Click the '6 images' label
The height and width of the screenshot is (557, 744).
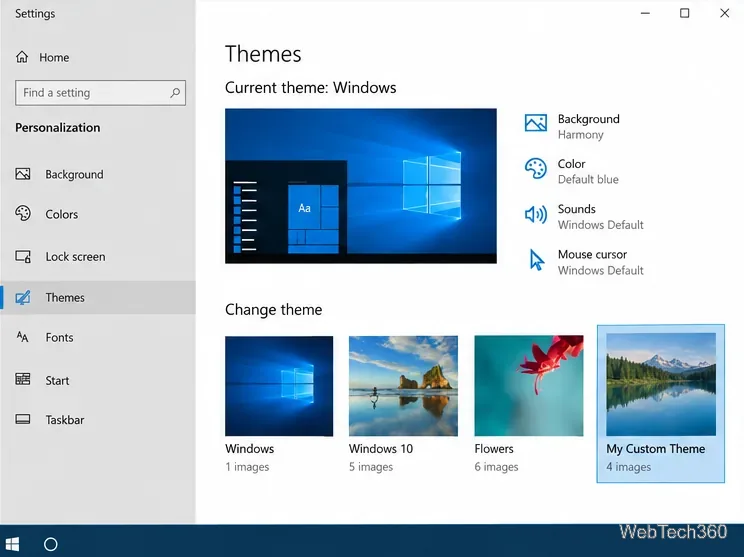496,467
